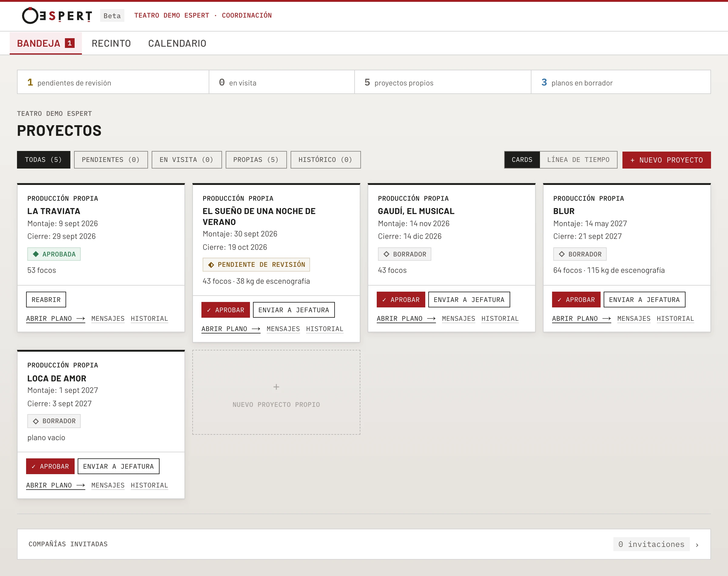Open Historial for Gaudí, el musical

(500, 318)
